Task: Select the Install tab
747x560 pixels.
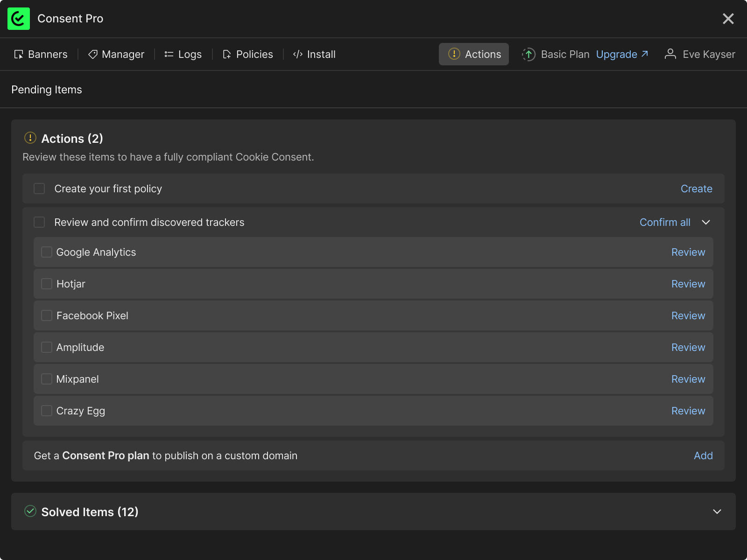Action: (x=314, y=54)
